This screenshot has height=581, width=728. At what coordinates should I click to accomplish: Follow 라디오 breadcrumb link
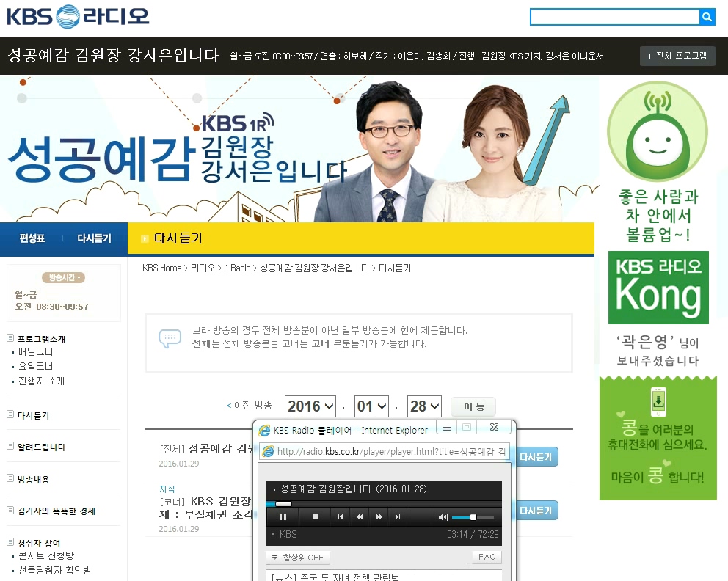(203, 268)
